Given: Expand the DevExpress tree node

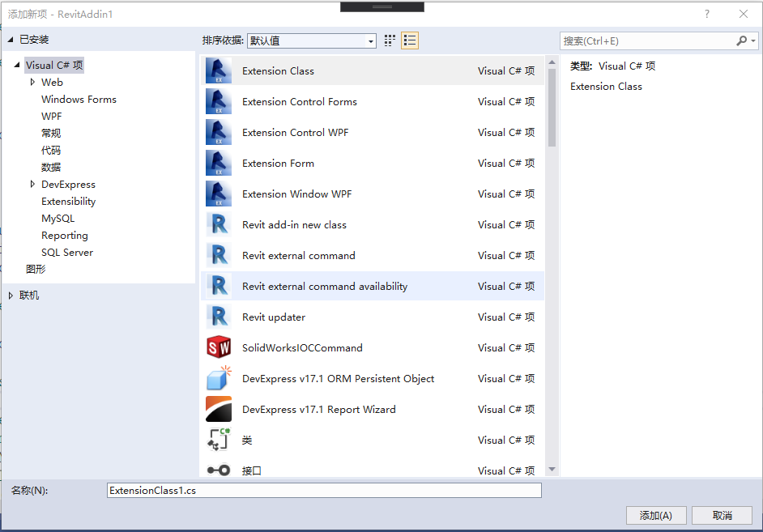Looking at the screenshot, I should pyautogui.click(x=32, y=184).
